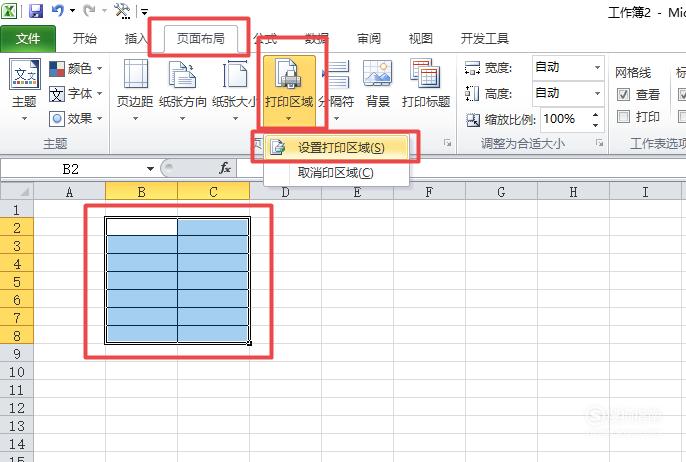Switch to the Developer (开发工具) tab
This screenshot has width=686, height=462.
(x=484, y=38)
